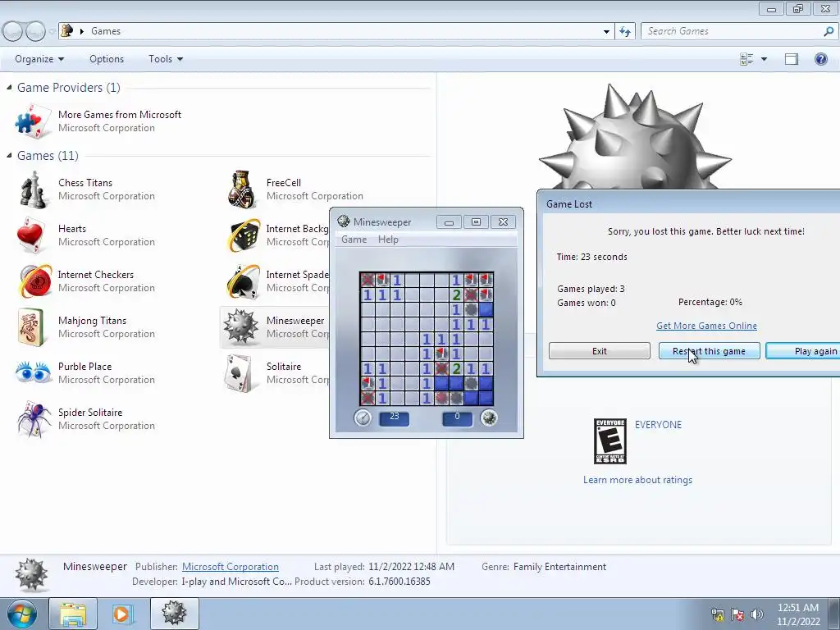This screenshot has height=630, width=840.
Task: Click Restart this game button
Action: pyautogui.click(x=710, y=351)
